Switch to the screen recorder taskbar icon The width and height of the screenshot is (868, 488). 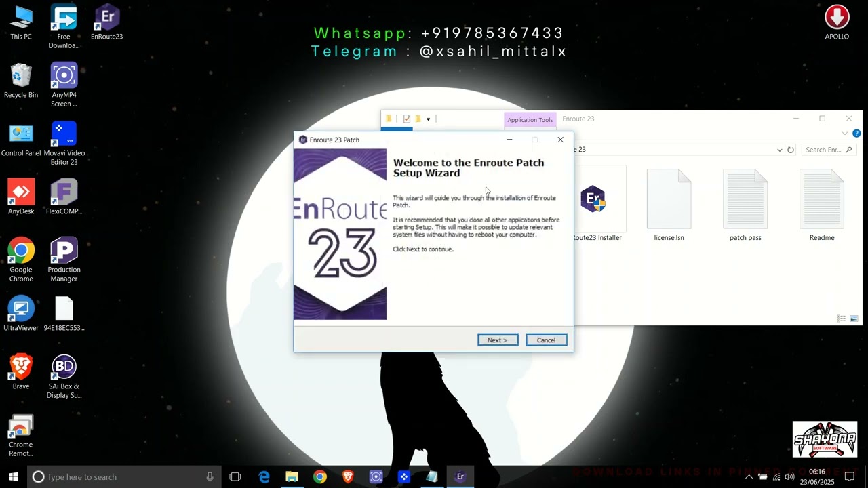click(x=376, y=476)
